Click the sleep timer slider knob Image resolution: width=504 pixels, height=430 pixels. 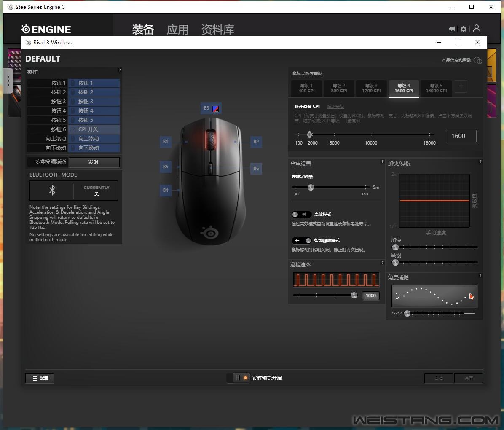(x=311, y=188)
